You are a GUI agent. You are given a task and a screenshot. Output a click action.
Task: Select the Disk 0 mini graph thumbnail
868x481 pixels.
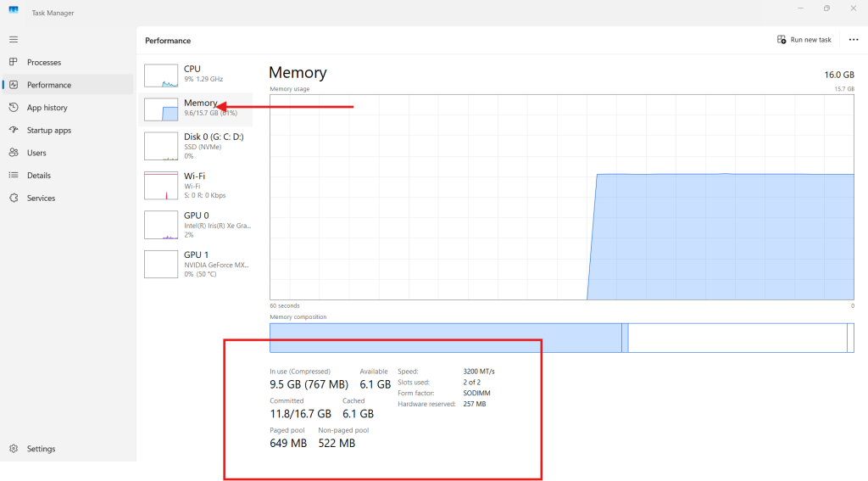coord(161,146)
